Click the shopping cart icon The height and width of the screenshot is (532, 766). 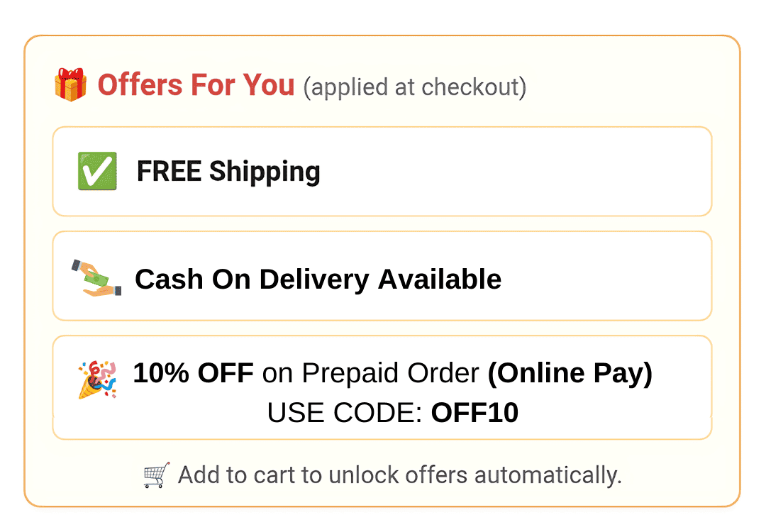point(156,475)
